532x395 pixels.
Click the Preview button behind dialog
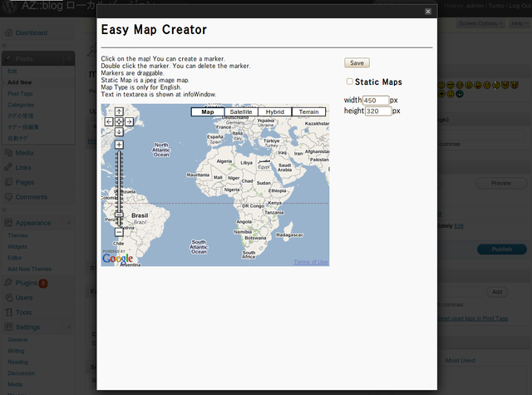501,183
